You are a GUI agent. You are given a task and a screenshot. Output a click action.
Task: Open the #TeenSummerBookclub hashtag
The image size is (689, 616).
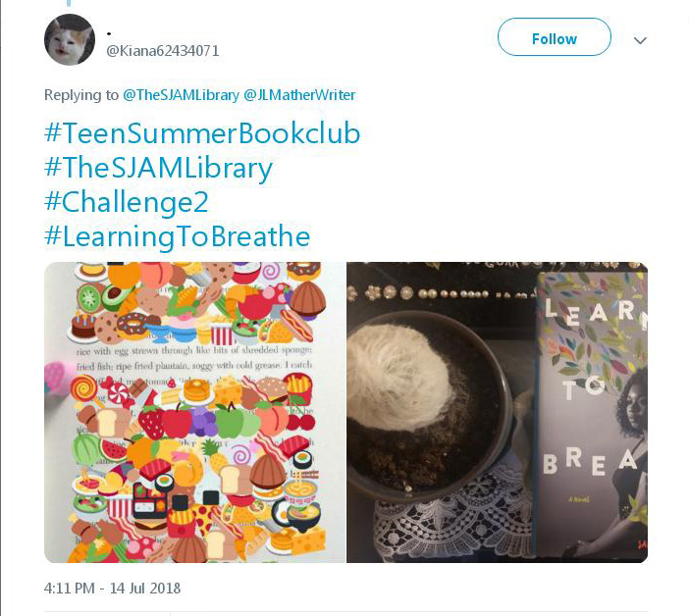[202, 133]
